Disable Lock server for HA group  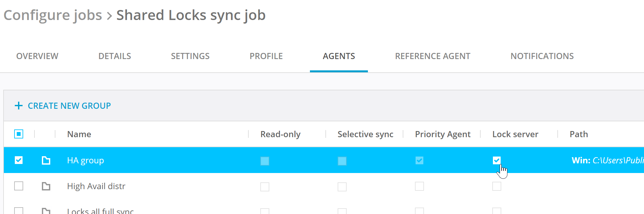click(496, 160)
